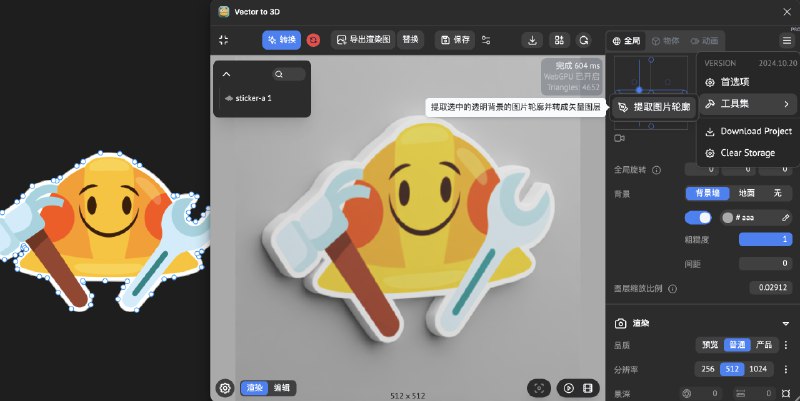
Task: Switch to the 动画 animation tab
Action: (x=704, y=41)
